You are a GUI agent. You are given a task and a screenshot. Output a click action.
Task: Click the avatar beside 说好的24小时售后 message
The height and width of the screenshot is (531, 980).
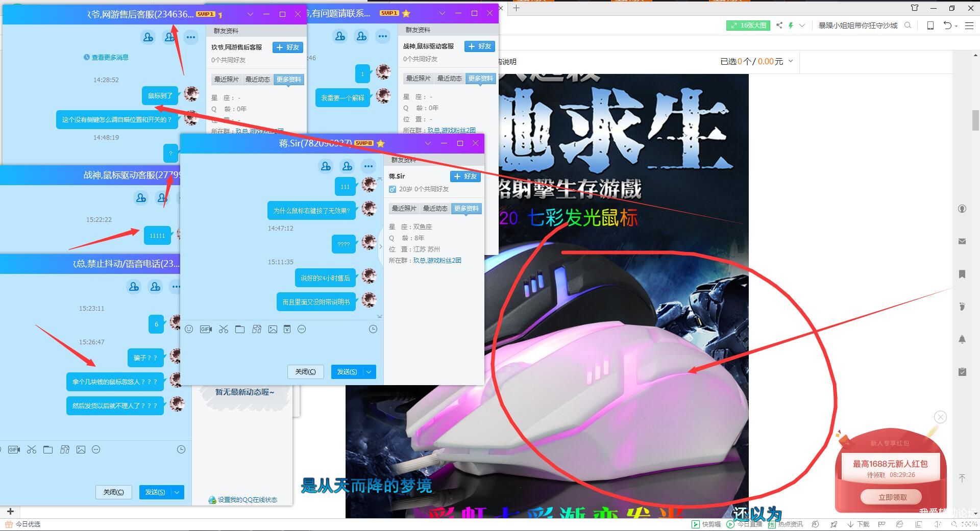tap(369, 276)
